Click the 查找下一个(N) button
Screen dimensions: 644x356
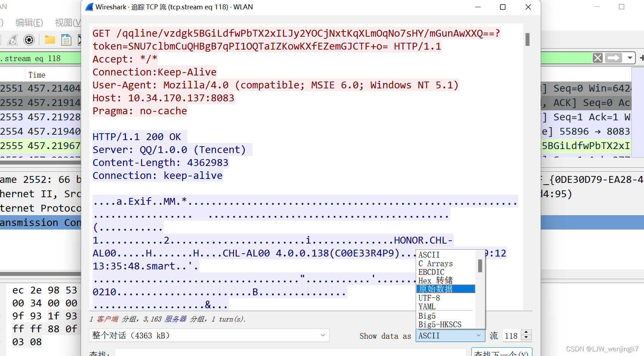(501, 352)
